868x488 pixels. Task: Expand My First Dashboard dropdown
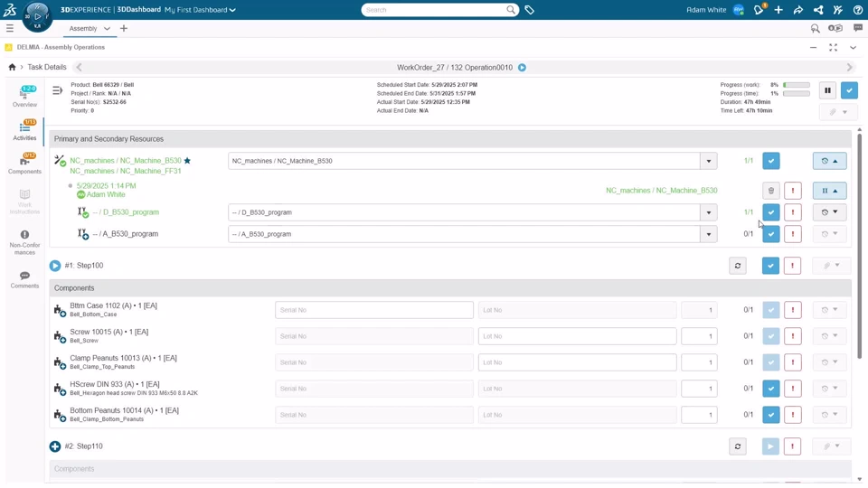pos(232,10)
